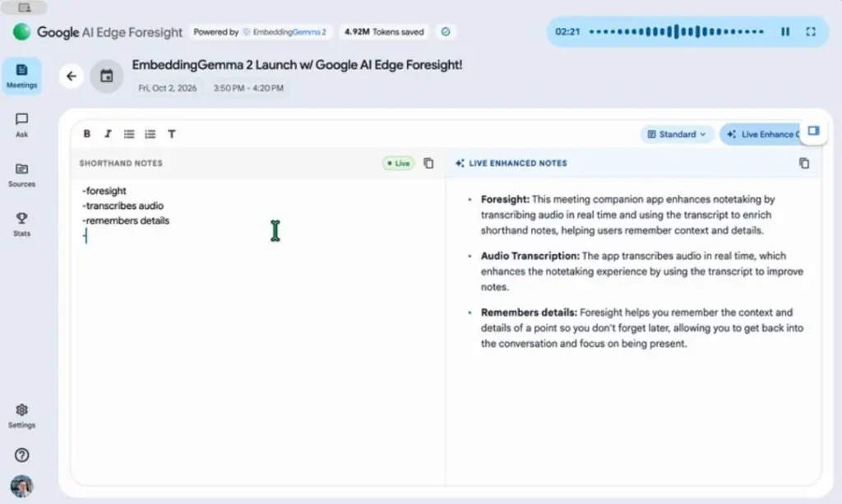Open the help question mark icon
The height and width of the screenshot is (504, 842).
(21, 455)
